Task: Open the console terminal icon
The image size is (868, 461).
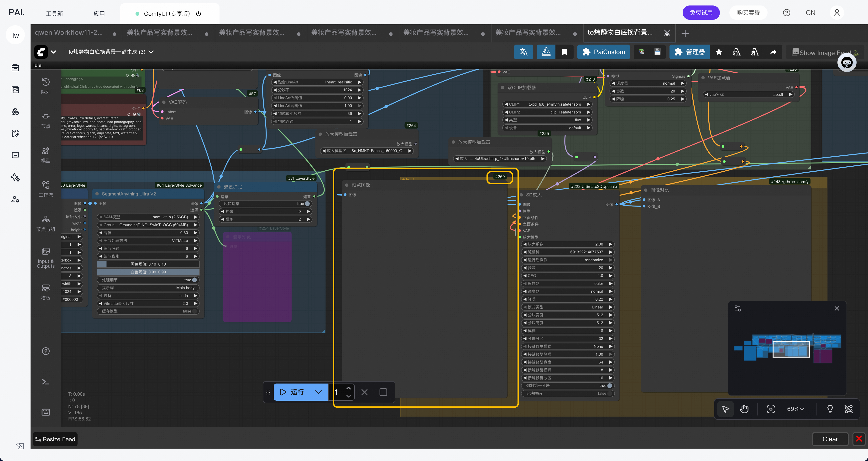Action: (x=46, y=382)
